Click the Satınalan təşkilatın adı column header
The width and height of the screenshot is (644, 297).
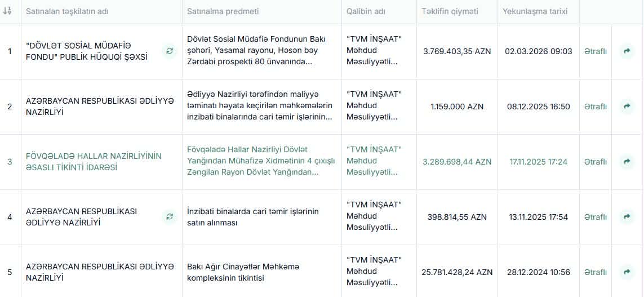coord(66,11)
